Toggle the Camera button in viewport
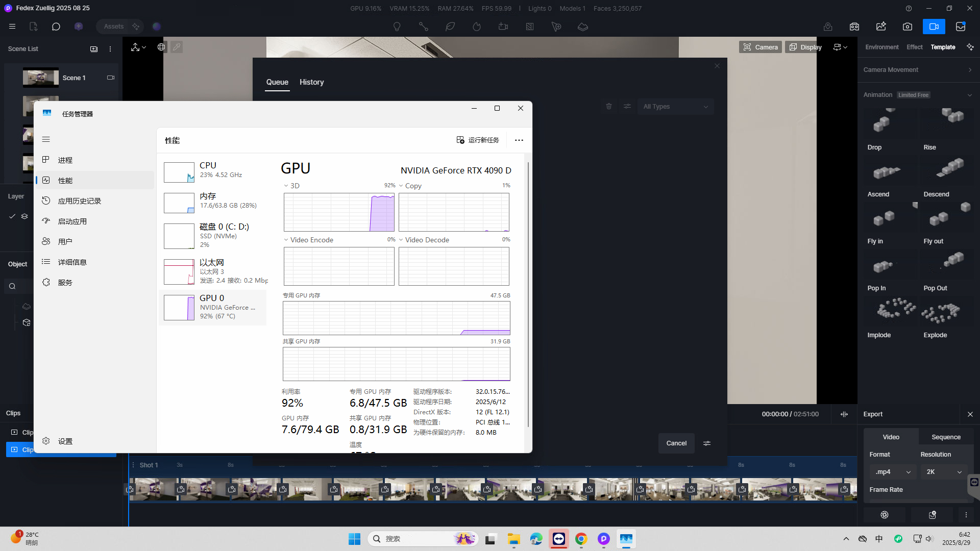Screen dimensions: 980x551 pos(760,47)
